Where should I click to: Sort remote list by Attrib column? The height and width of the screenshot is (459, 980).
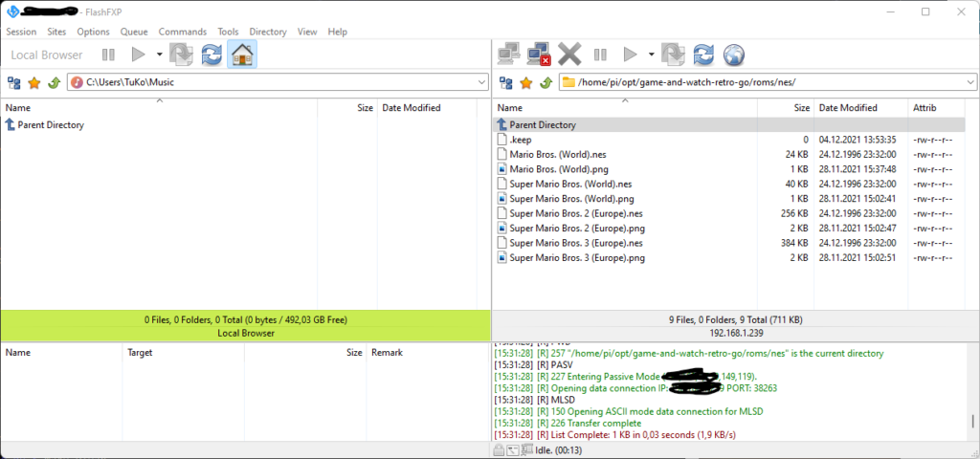[x=937, y=107]
